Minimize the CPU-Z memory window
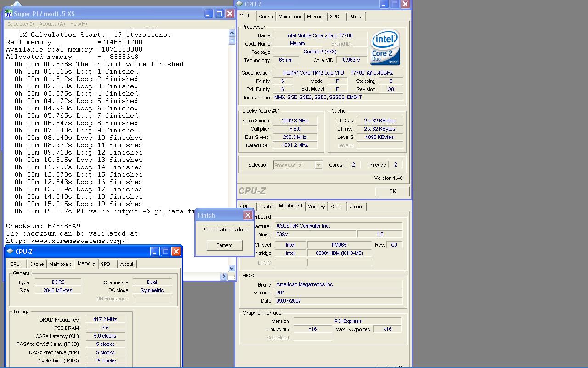The image size is (588, 368). (x=154, y=251)
